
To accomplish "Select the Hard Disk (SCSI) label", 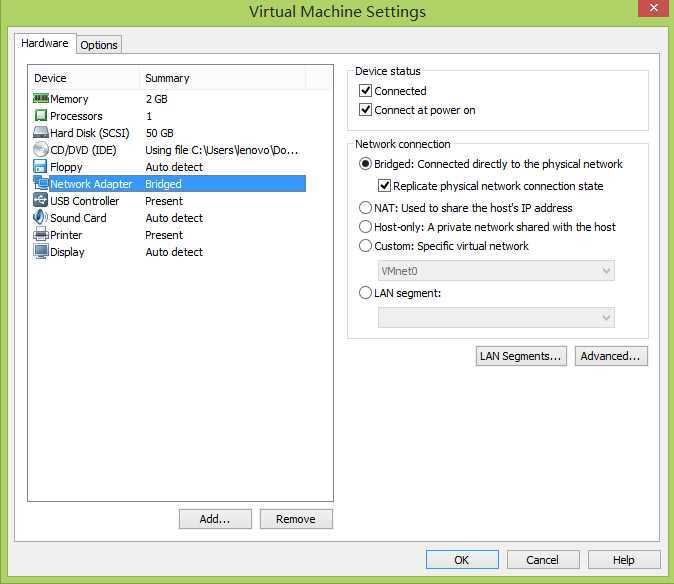I will click(90, 133).
